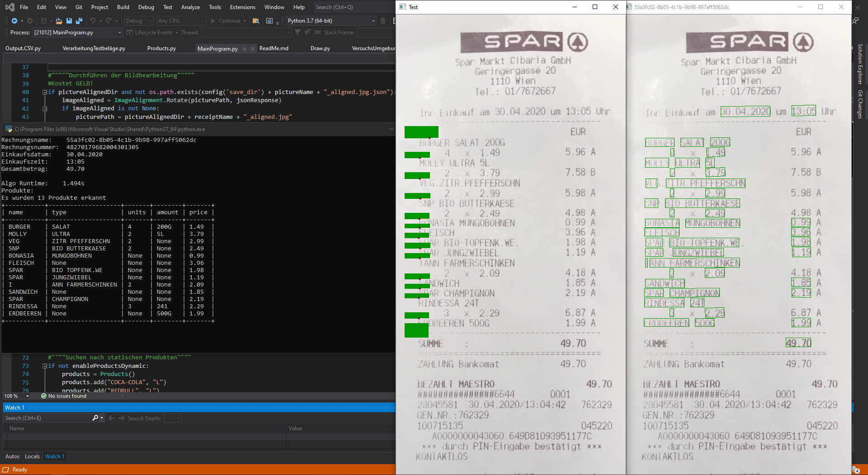The image size is (868, 475).
Task: Click the Navigate Backward arrow icon
Action: point(14,21)
